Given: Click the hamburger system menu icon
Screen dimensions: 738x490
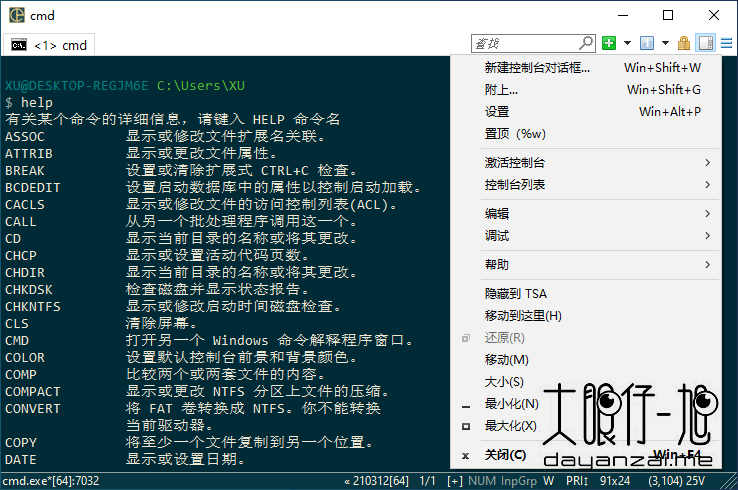Looking at the screenshot, I should [x=727, y=43].
